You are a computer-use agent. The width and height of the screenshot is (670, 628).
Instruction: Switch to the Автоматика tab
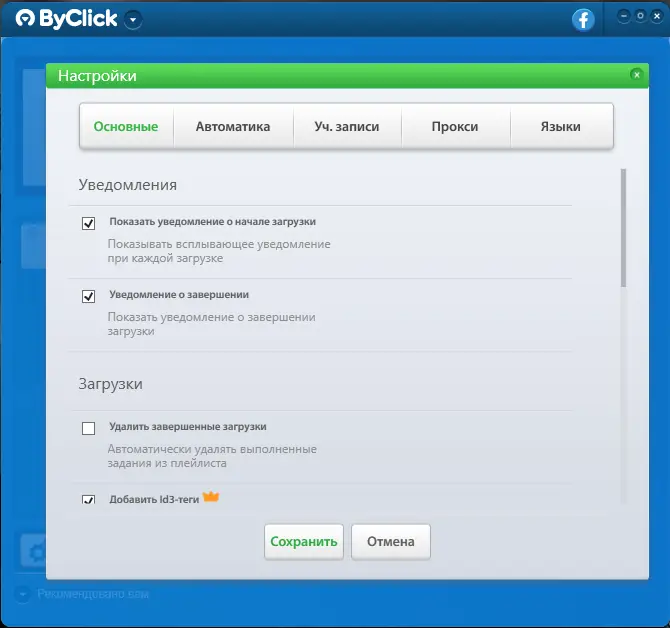point(233,126)
